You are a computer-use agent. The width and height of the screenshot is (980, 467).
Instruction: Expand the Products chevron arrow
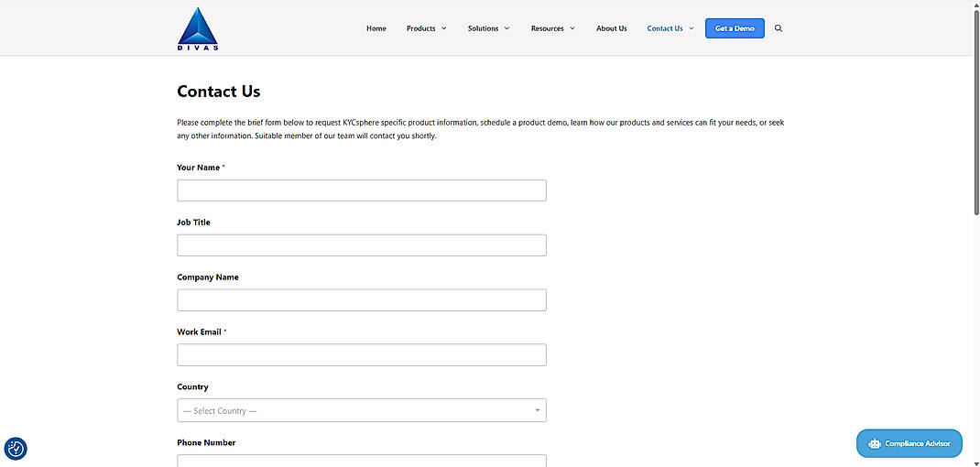(444, 28)
